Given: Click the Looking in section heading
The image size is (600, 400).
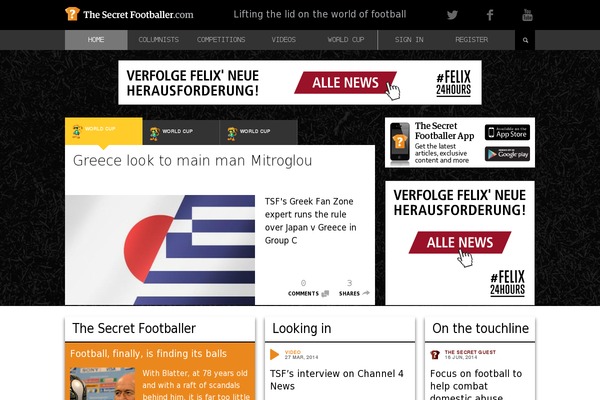Looking at the screenshot, I should pos(302,328).
